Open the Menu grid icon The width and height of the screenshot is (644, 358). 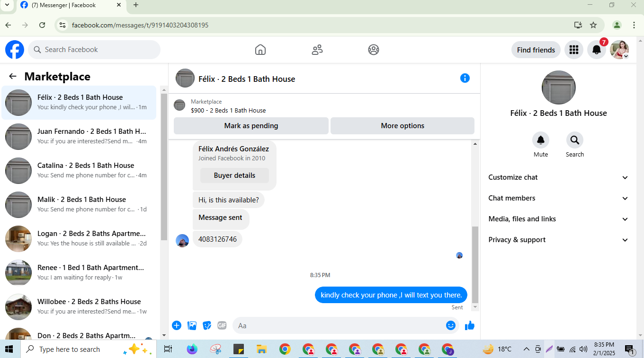coord(574,50)
